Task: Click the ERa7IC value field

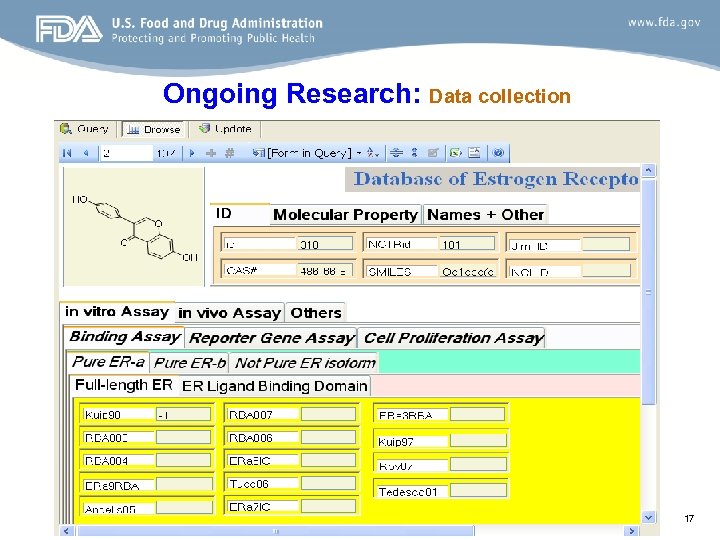Action: pos(328,506)
